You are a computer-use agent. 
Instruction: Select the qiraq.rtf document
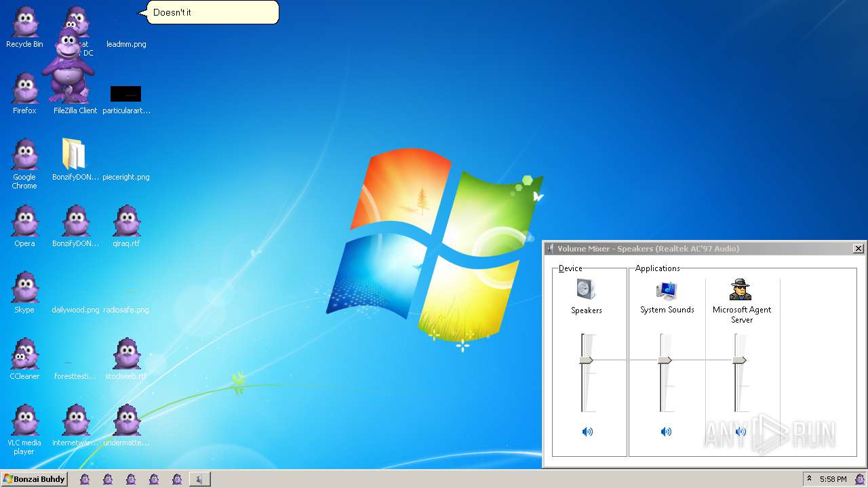[126, 227]
